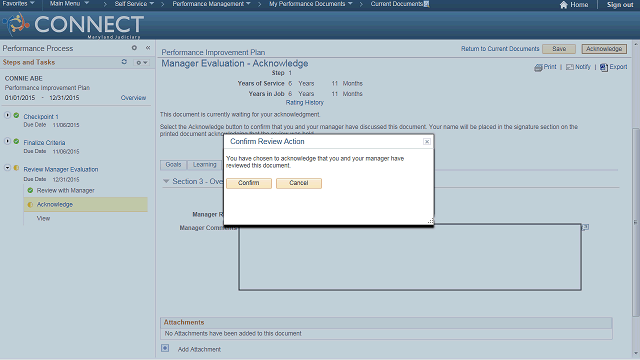Open the Home page
Viewport: 640px width, 360px height.
(574, 4)
